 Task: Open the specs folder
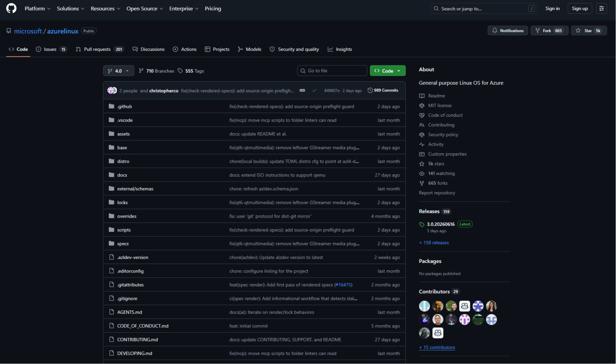[x=123, y=244]
